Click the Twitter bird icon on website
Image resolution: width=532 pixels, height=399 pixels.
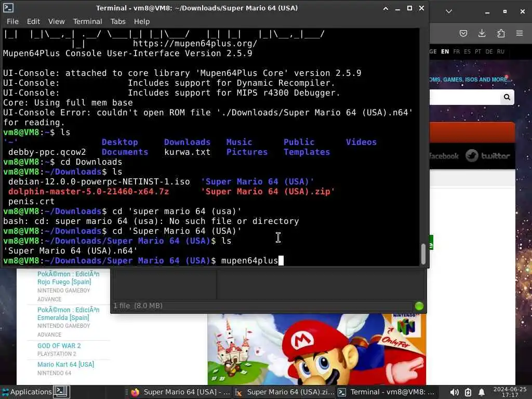pos(472,156)
